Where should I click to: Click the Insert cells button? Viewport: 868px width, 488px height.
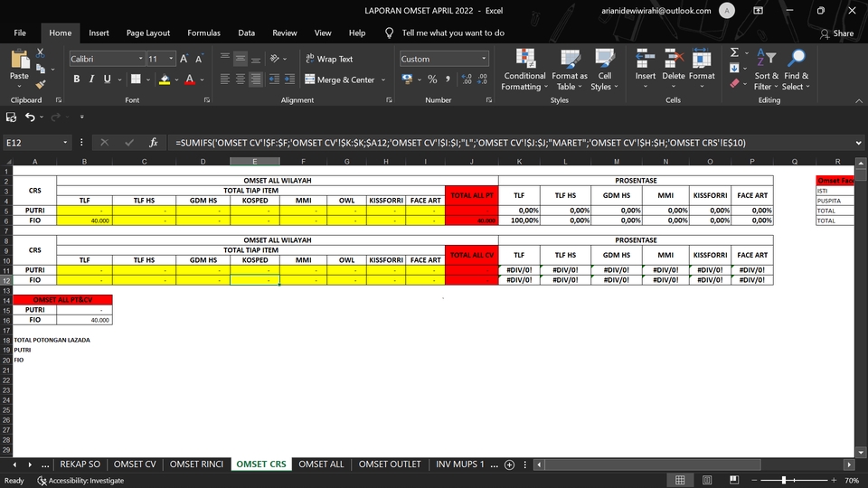[646, 70]
